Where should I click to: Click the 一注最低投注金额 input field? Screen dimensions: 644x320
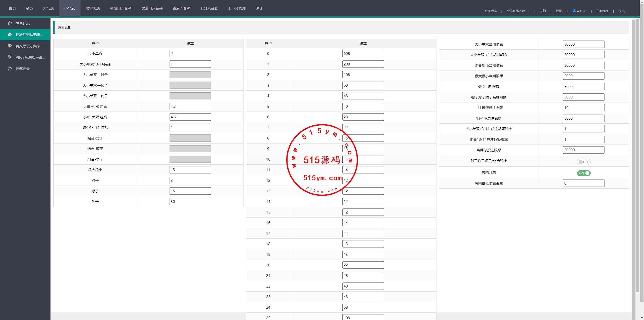coord(583,108)
